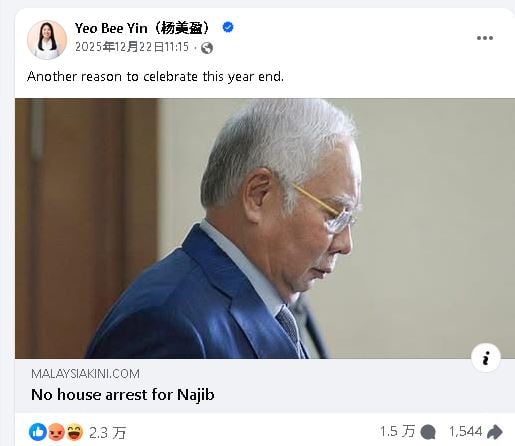Viewport: 515px width, 446px height.
Task: Click the share arrow icon
Action: 495,432
